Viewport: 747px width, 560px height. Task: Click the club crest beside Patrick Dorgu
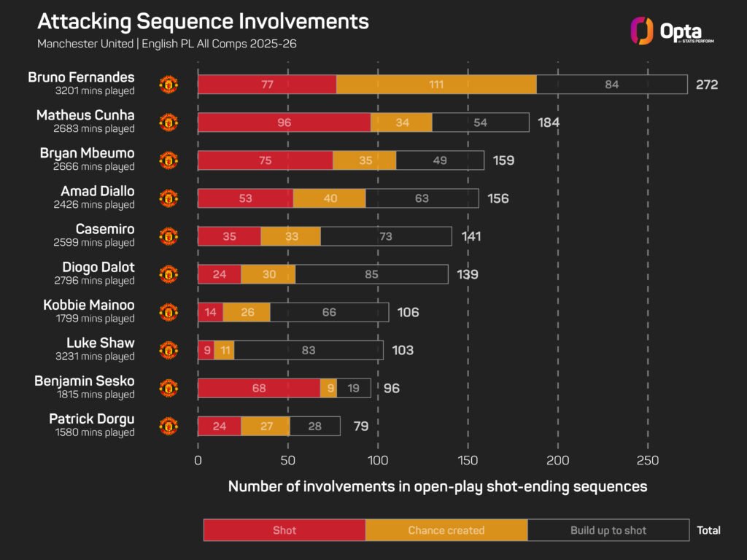[x=169, y=426]
